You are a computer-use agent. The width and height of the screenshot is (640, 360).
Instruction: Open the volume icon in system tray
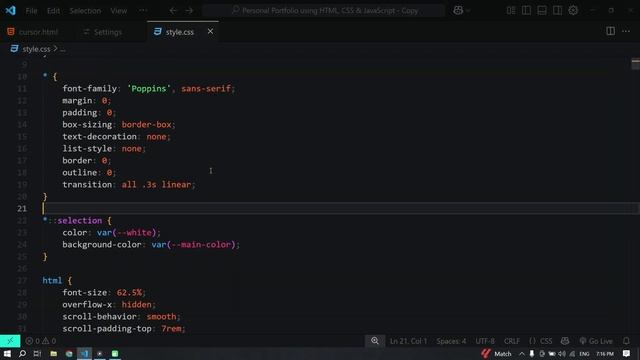click(x=562, y=353)
